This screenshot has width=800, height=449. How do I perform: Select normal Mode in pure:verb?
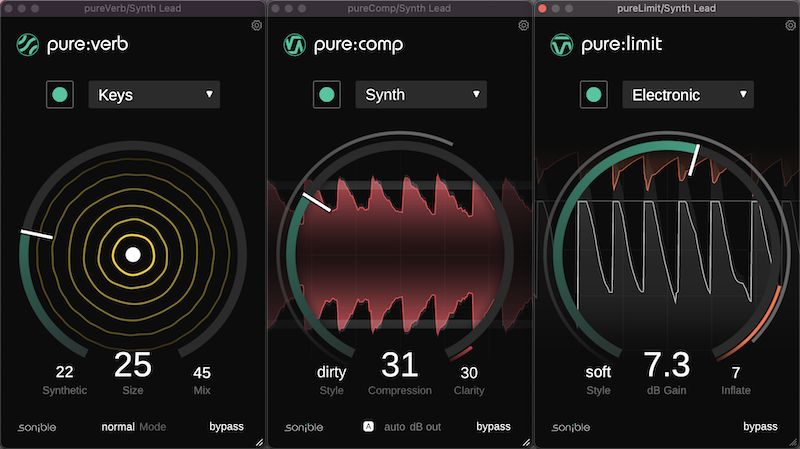[117, 427]
